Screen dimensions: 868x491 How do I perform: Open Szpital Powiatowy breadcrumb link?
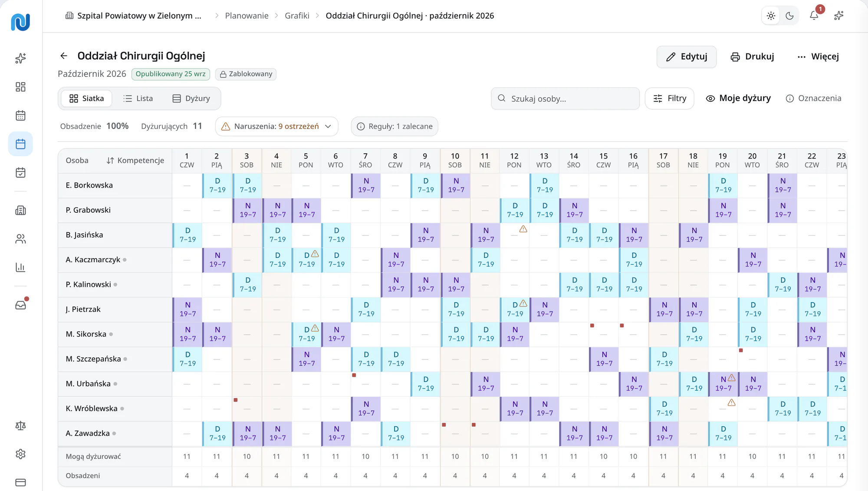[x=133, y=16]
